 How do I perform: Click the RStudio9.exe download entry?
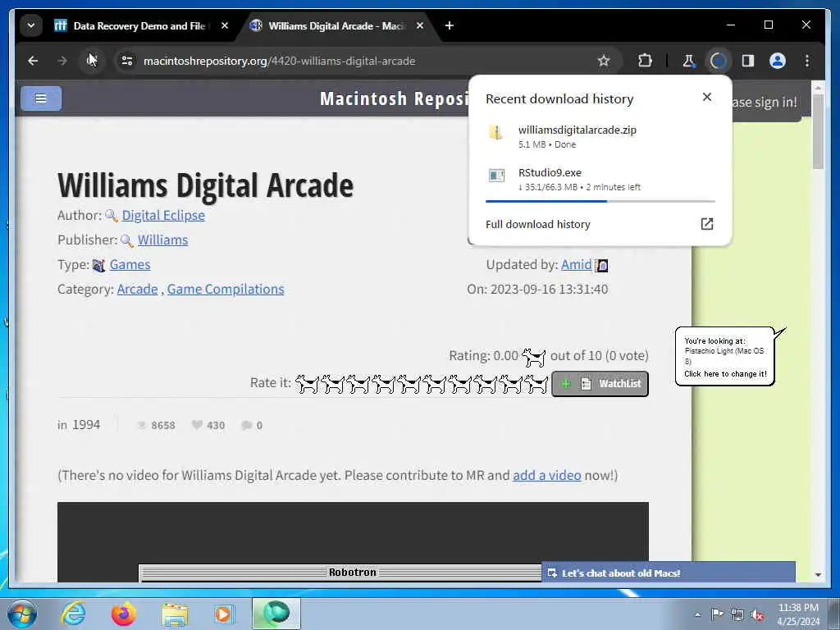600,180
